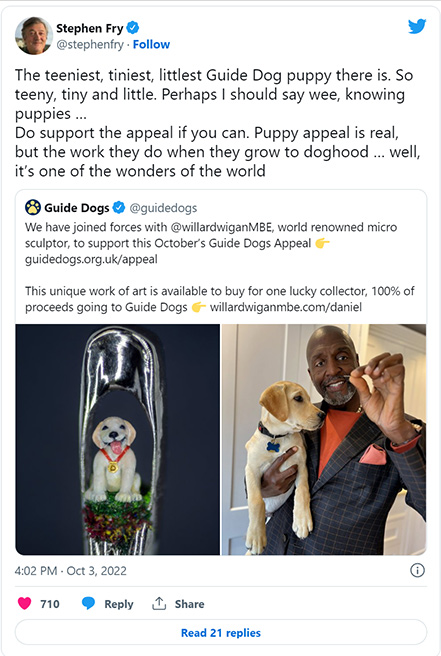The image size is (441, 656).
Task: Follow Stephen Fry
Action: coord(151,44)
